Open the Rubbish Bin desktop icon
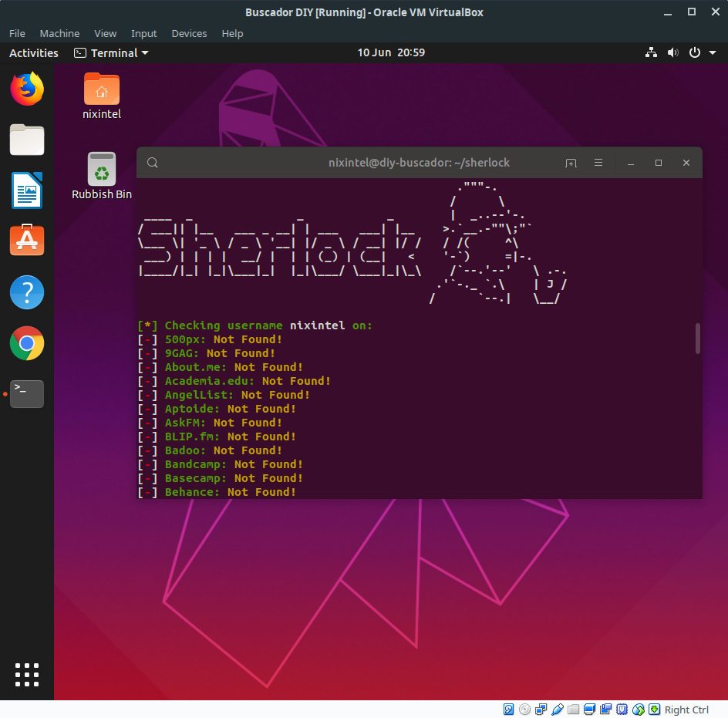Screen dimensions: 728x718 (x=102, y=177)
